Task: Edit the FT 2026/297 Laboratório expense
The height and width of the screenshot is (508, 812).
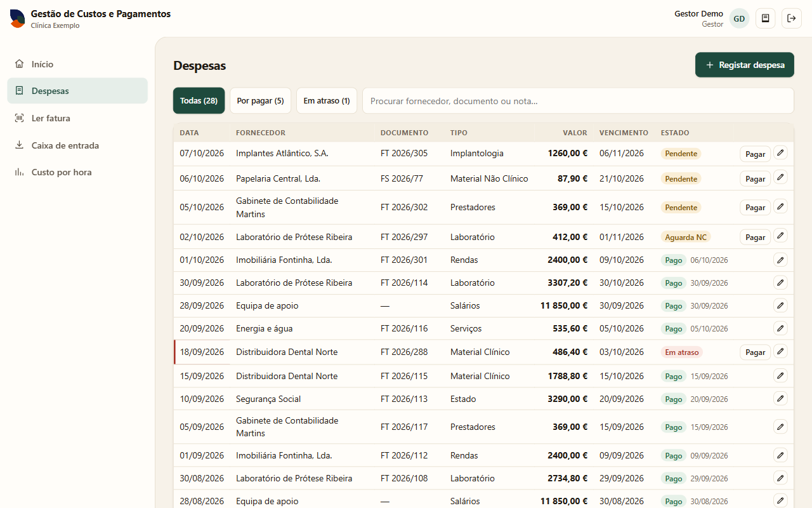Action: 780,236
